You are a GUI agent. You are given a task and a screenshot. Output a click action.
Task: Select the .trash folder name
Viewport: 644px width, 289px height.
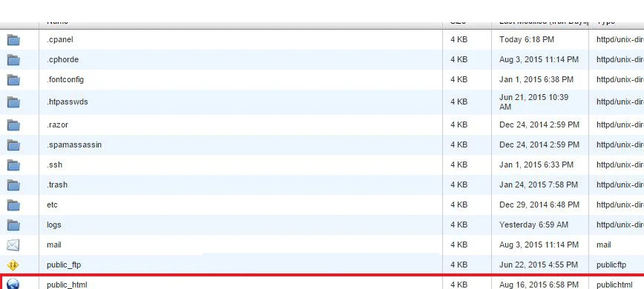56,185
